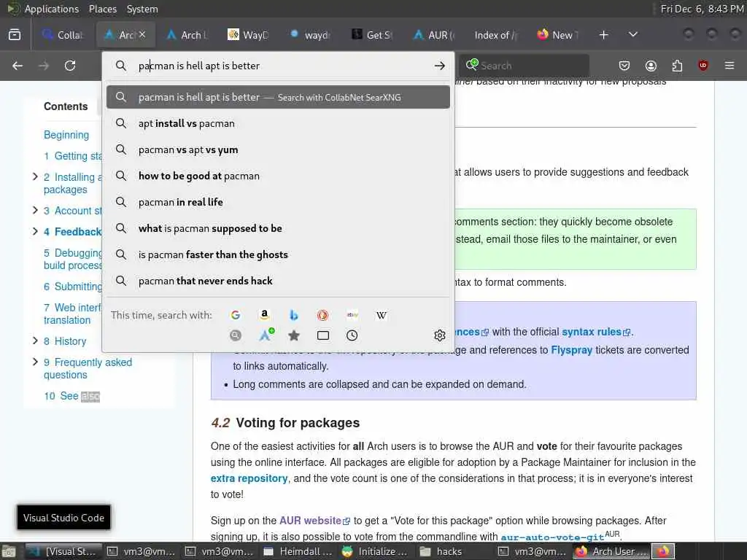
Task: Choose suggestion 'what is pacman supposed to be'
Action: click(x=278, y=228)
